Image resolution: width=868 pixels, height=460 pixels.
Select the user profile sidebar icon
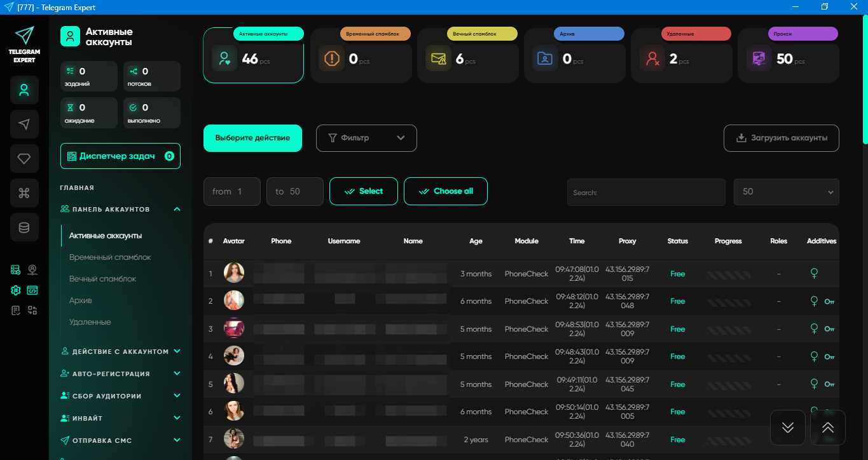point(24,90)
